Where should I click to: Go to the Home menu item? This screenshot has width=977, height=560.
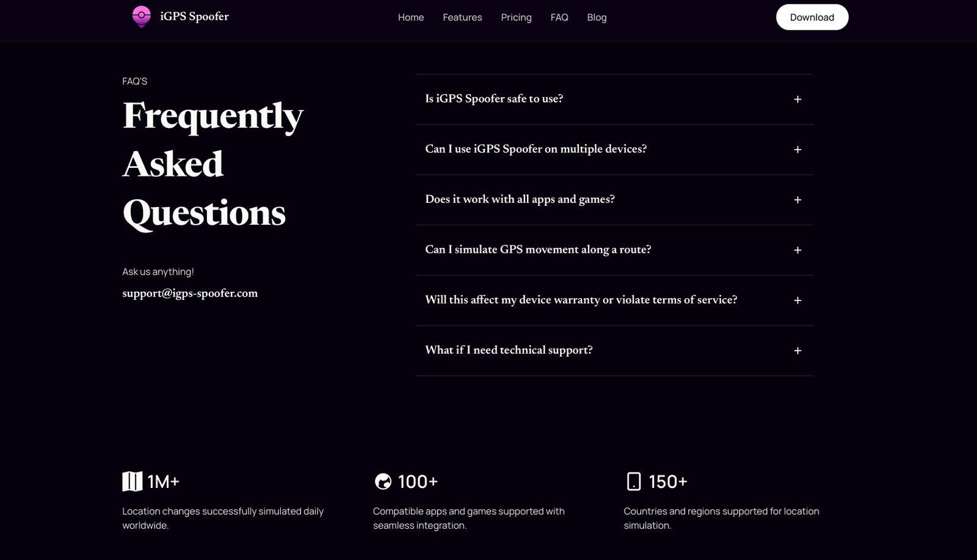coord(411,17)
